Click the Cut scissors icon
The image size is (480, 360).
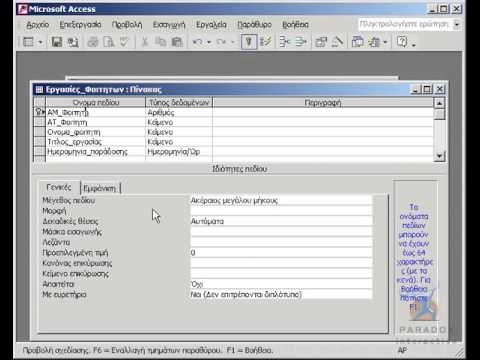[145, 42]
